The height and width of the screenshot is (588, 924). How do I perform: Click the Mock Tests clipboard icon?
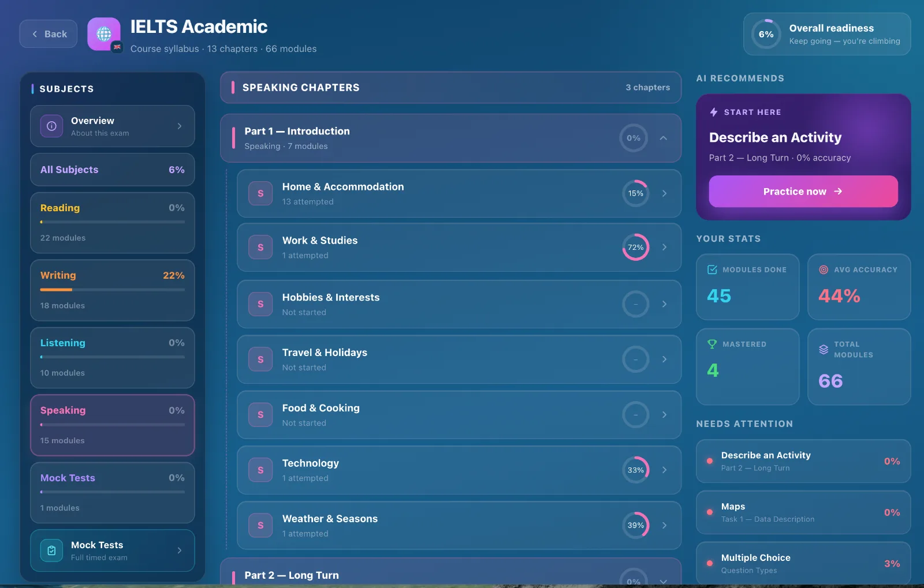pos(51,550)
